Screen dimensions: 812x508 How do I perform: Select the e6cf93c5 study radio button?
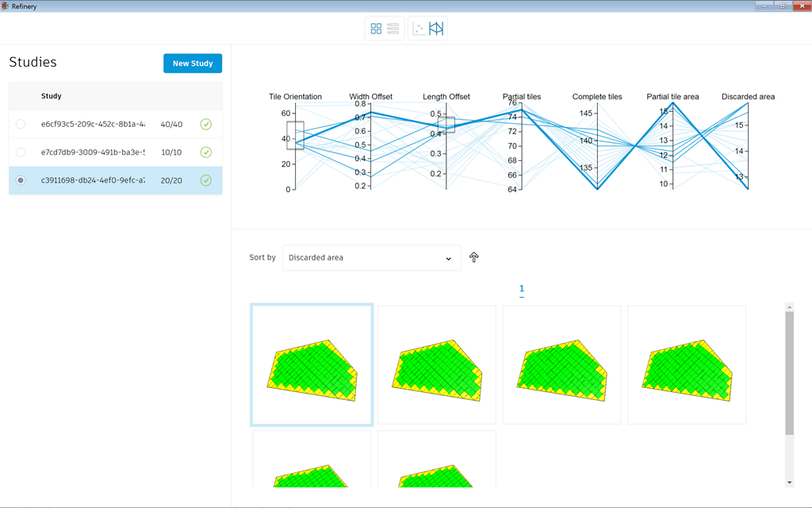pyautogui.click(x=21, y=124)
